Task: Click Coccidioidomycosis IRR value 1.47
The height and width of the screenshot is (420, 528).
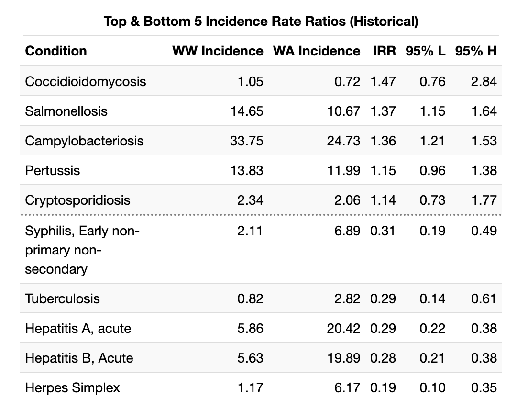Action: (x=383, y=81)
